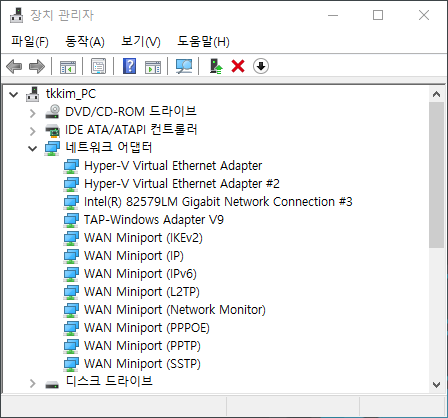Open the blue Help question mark icon

pos(129,66)
